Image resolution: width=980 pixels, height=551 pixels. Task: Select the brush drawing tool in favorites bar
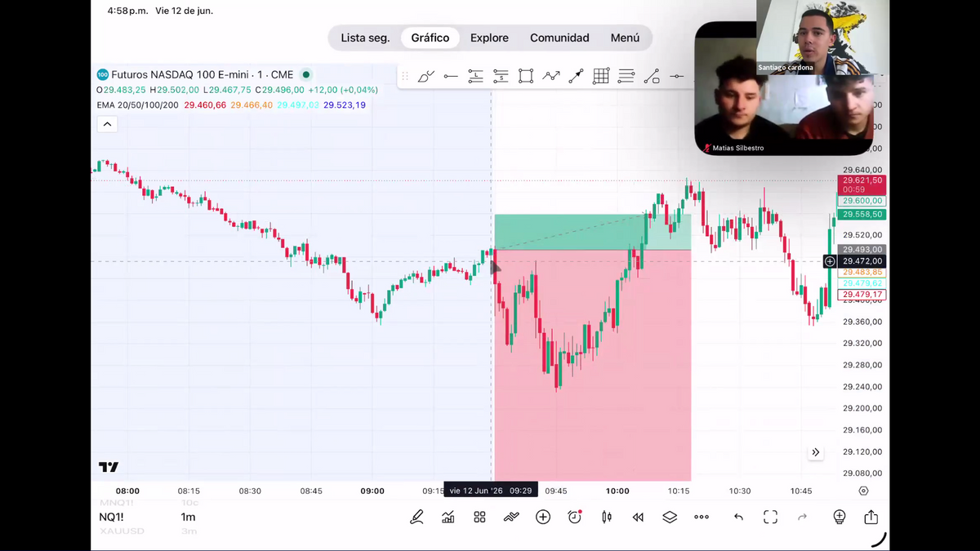426,76
